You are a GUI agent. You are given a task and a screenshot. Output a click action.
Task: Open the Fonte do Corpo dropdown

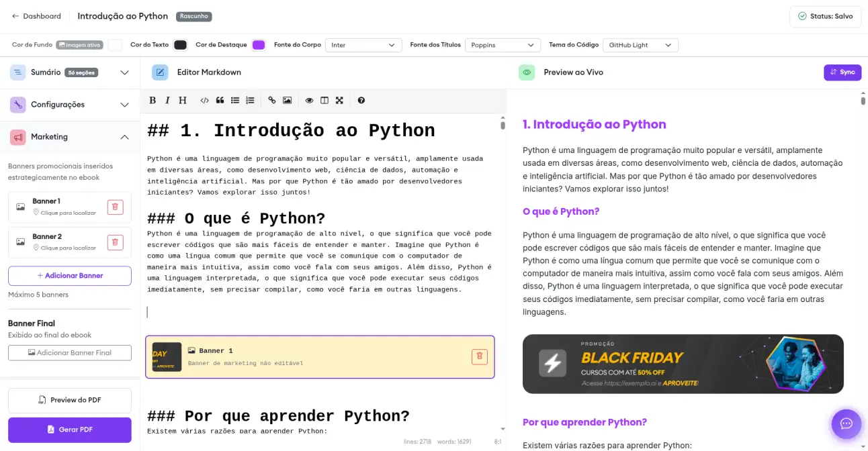(x=363, y=45)
